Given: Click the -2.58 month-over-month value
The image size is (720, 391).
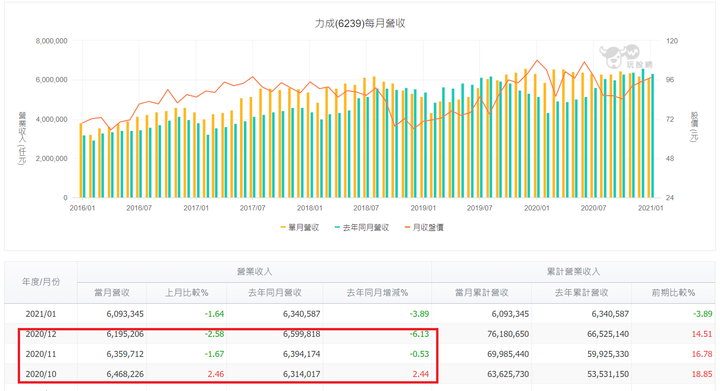Looking at the screenshot, I should pos(214,334).
